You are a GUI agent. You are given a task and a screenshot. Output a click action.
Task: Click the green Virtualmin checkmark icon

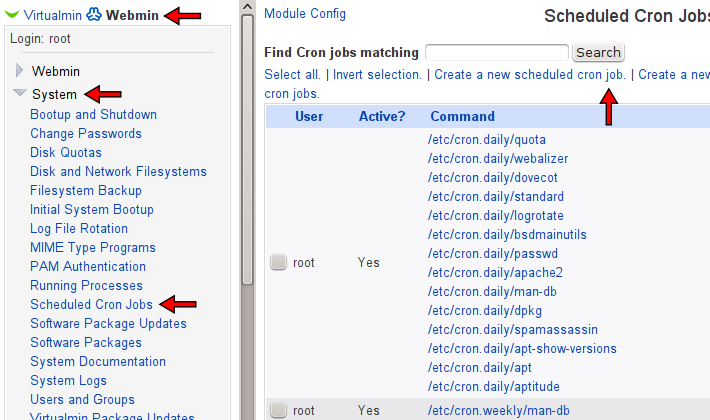click(x=12, y=14)
